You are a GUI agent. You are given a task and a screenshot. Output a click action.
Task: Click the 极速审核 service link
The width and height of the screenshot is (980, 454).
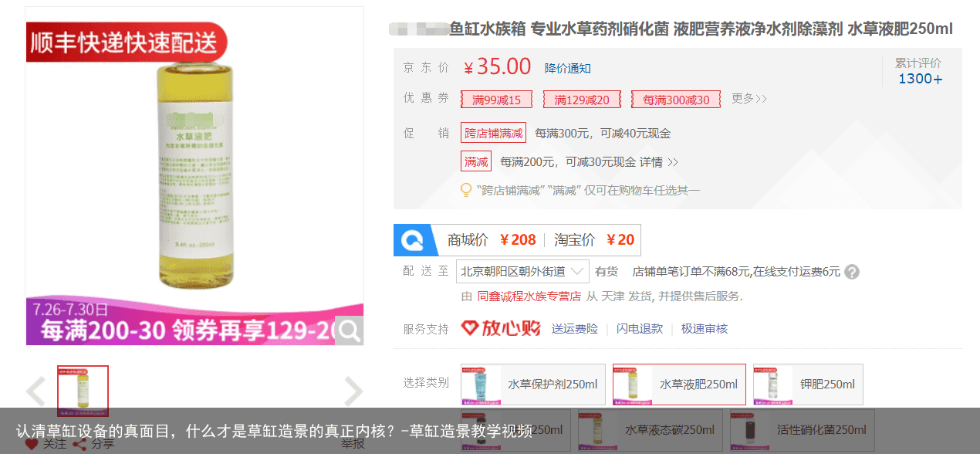tap(705, 328)
